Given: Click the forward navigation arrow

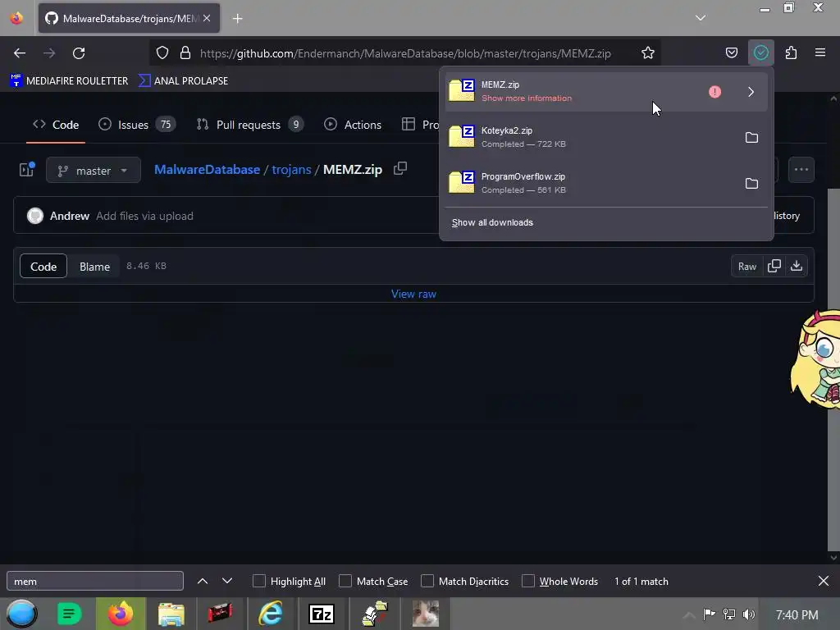Looking at the screenshot, I should [49, 53].
